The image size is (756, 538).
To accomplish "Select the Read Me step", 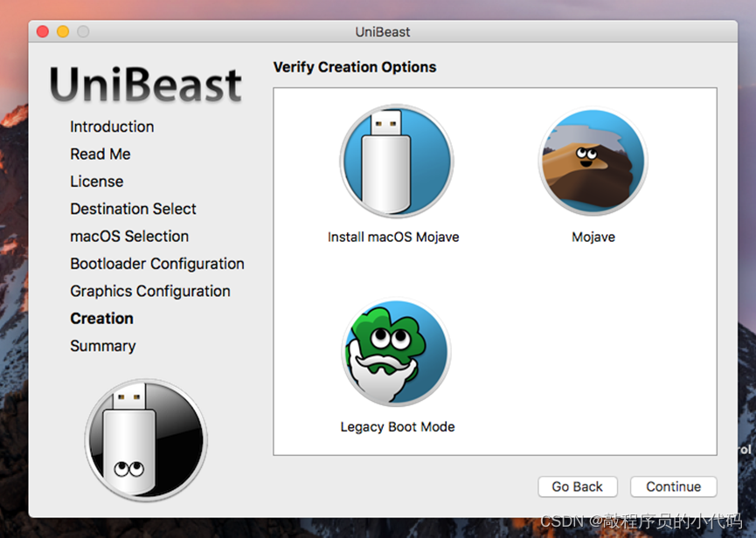I will [x=101, y=154].
